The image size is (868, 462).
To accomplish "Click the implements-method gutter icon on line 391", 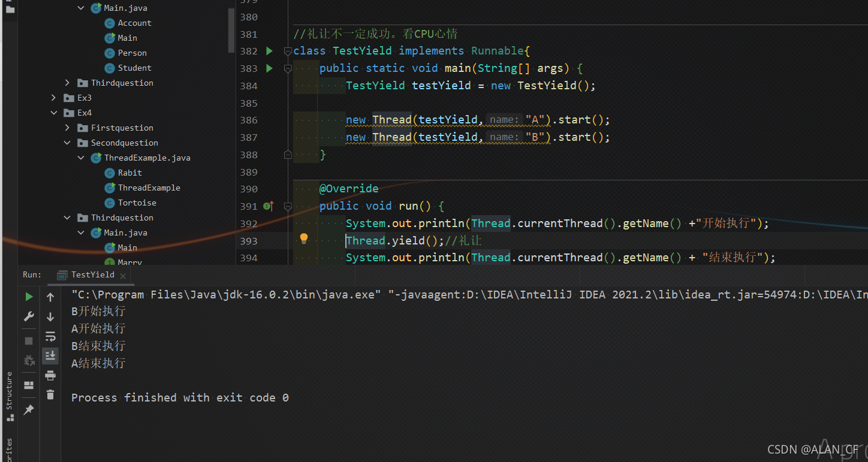I will coord(269,206).
